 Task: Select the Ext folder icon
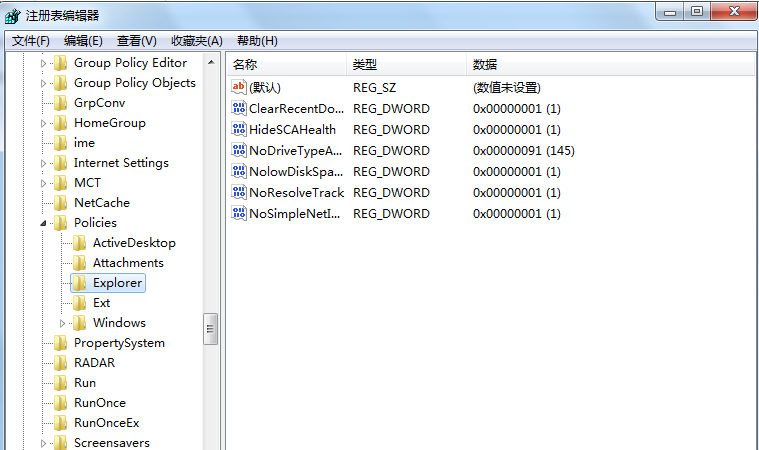click(x=79, y=303)
